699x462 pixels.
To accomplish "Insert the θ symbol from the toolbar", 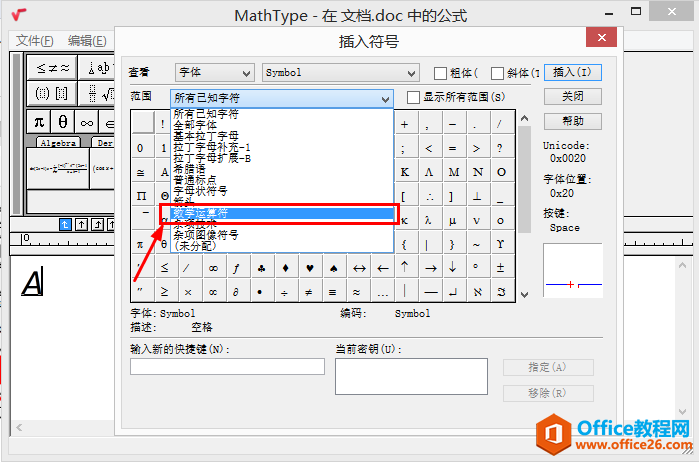I will point(63,121).
